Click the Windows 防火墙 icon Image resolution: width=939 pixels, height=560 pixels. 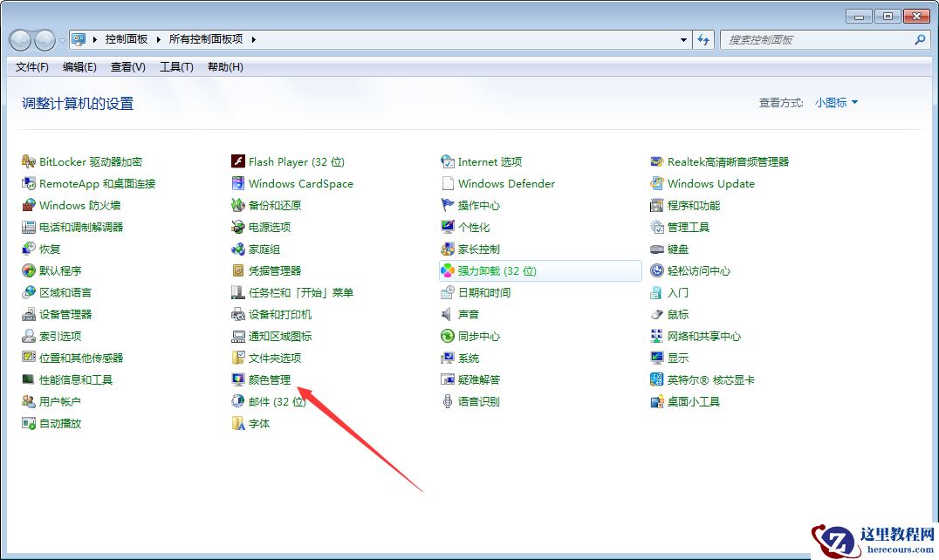click(28, 205)
